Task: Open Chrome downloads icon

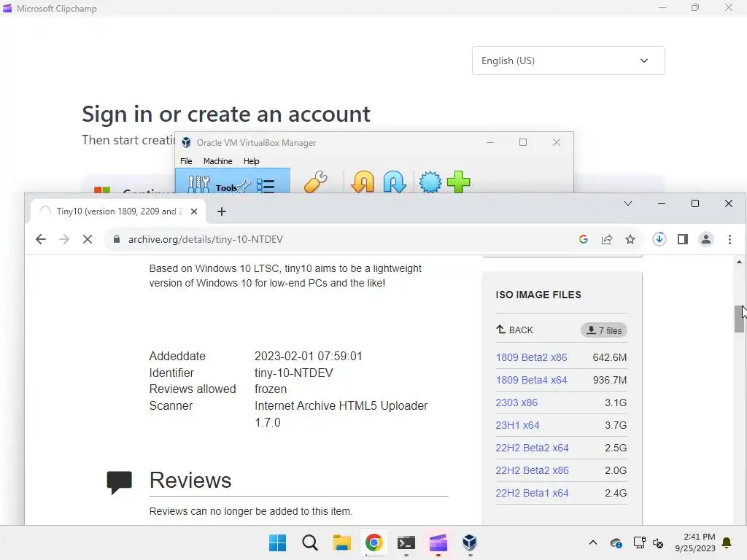Action: pyautogui.click(x=659, y=239)
